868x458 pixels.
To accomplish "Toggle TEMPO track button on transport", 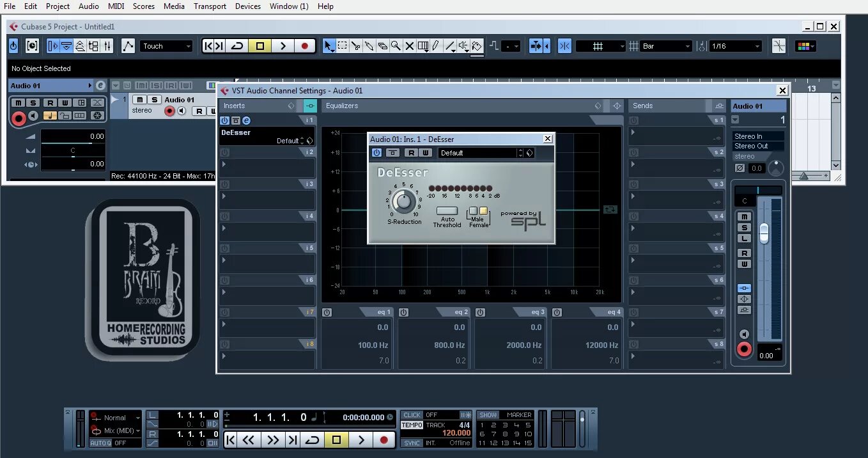I will (x=412, y=425).
